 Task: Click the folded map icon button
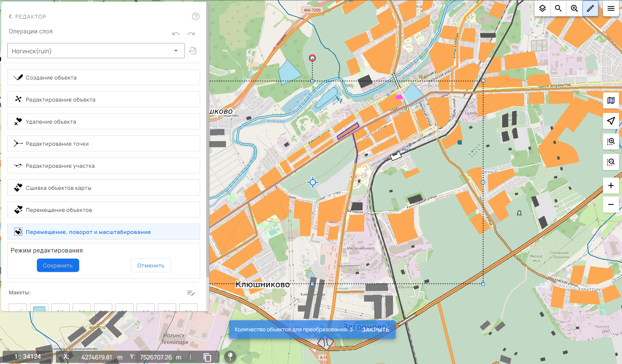click(x=611, y=100)
